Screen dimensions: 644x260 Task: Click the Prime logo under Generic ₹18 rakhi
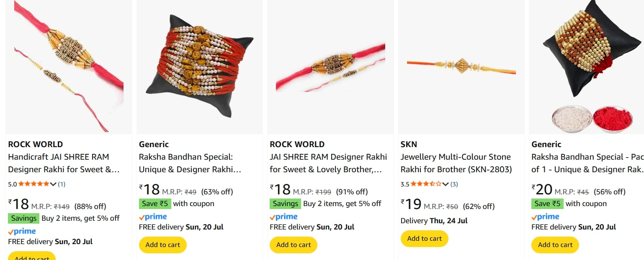[153, 217]
